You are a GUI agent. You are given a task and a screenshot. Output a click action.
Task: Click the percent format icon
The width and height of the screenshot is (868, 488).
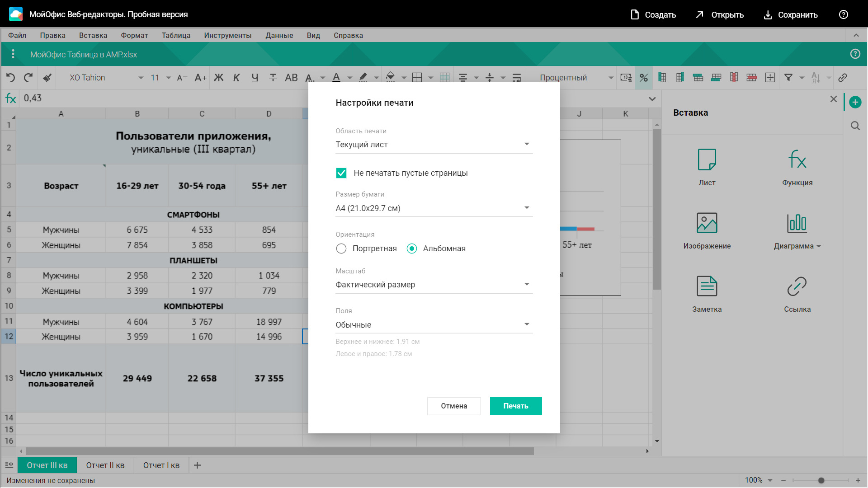(x=644, y=78)
